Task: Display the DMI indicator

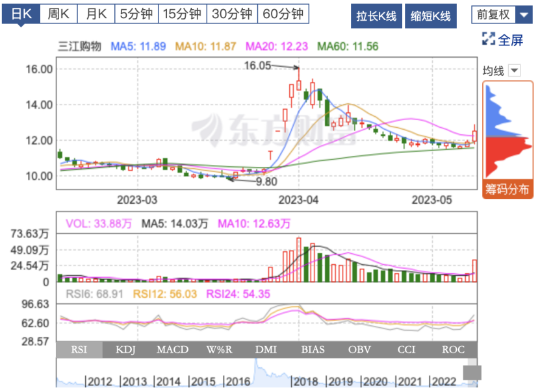Action: (266, 350)
